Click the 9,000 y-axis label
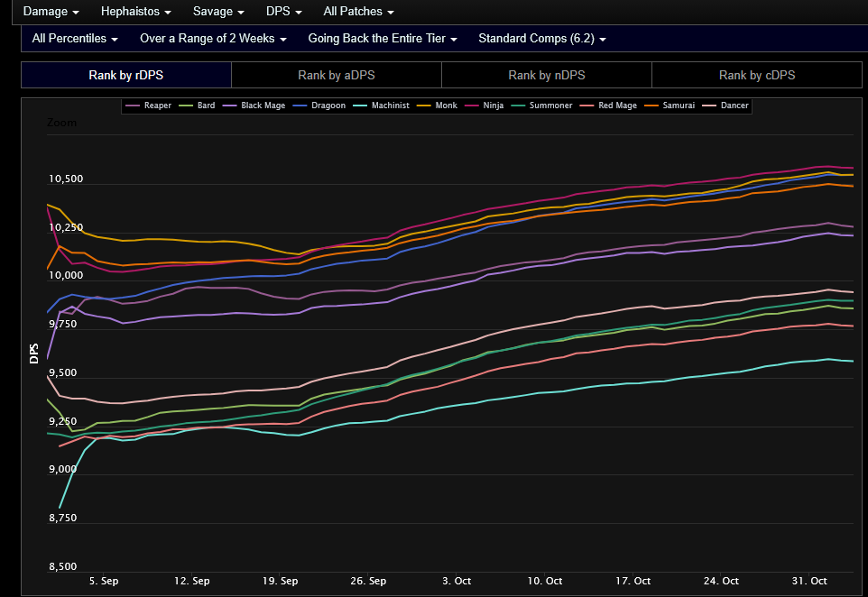868x597 pixels. click(x=62, y=469)
